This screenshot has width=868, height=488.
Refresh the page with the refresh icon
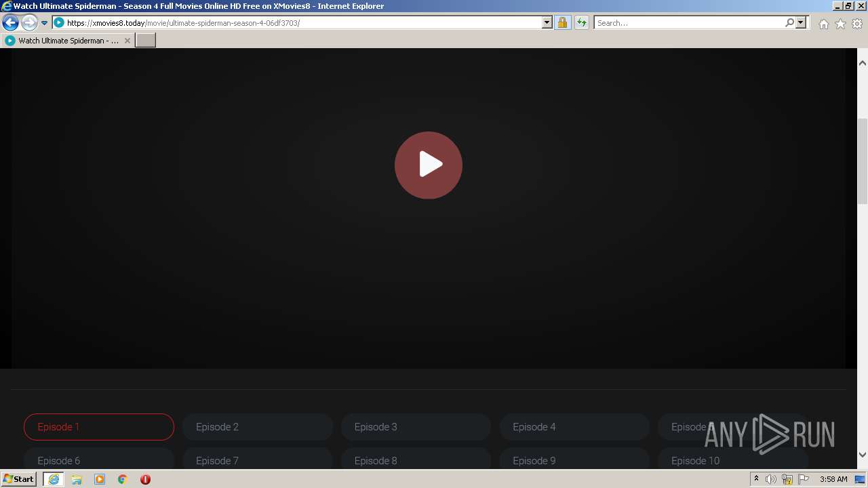click(582, 23)
